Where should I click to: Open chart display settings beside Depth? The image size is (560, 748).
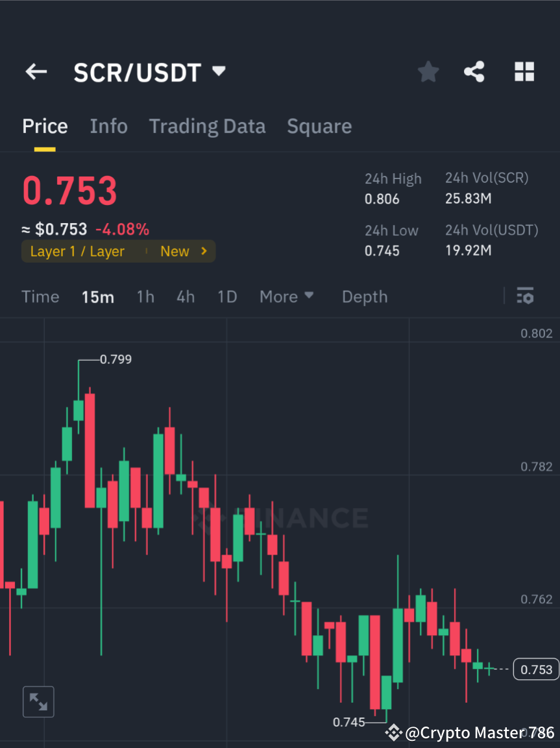[526, 296]
